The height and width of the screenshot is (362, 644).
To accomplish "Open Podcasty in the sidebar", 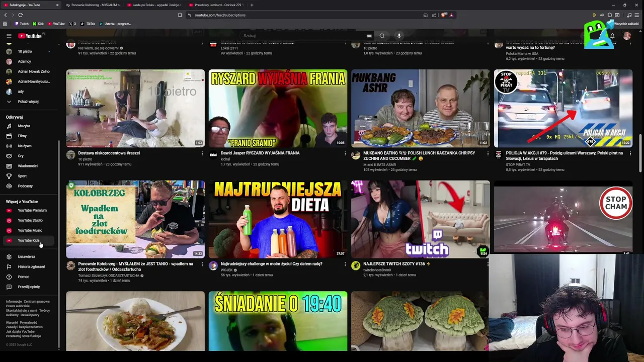I will (29, 186).
